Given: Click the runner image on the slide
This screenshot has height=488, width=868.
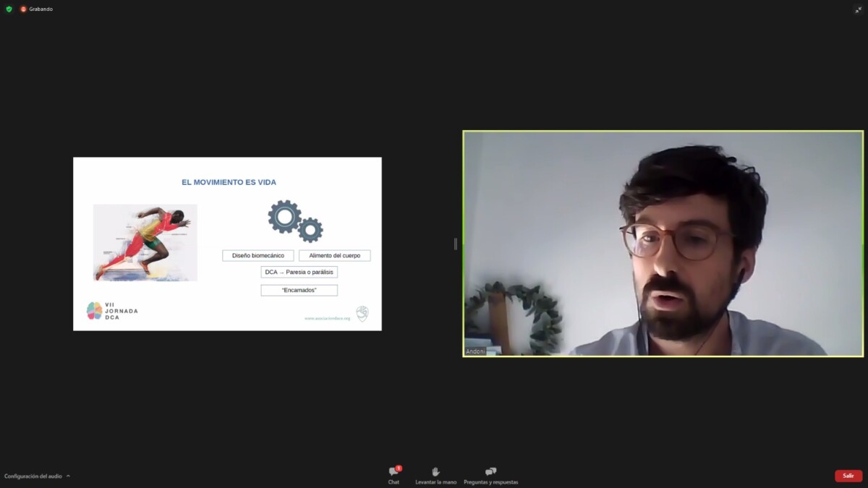Looking at the screenshot, I should coord(145,242).
